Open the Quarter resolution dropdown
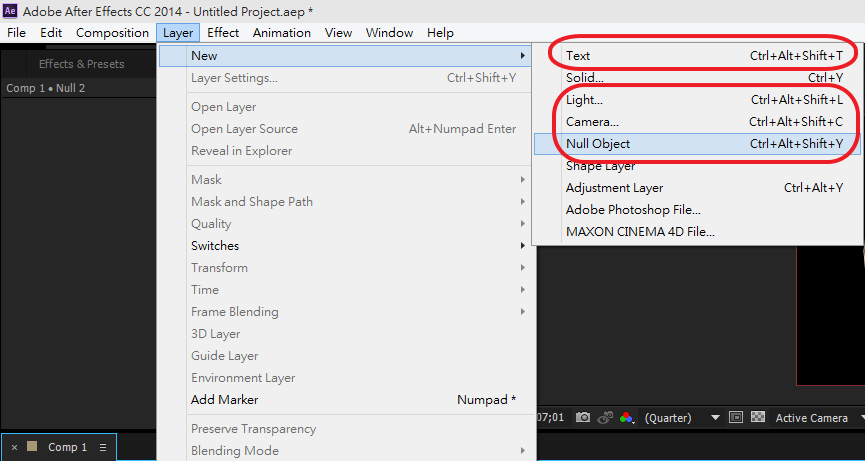This screenshot has height=461, width=865. pos(682,417)
